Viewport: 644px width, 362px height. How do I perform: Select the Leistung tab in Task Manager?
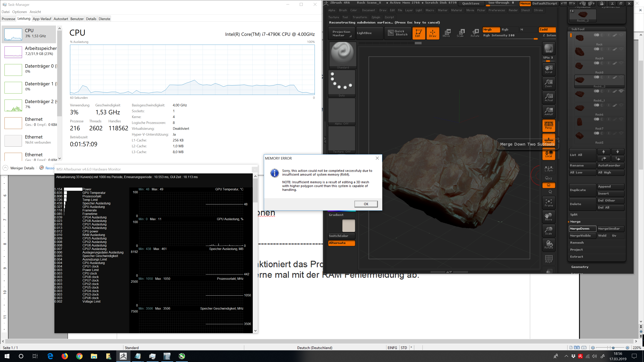click(23, 19)
